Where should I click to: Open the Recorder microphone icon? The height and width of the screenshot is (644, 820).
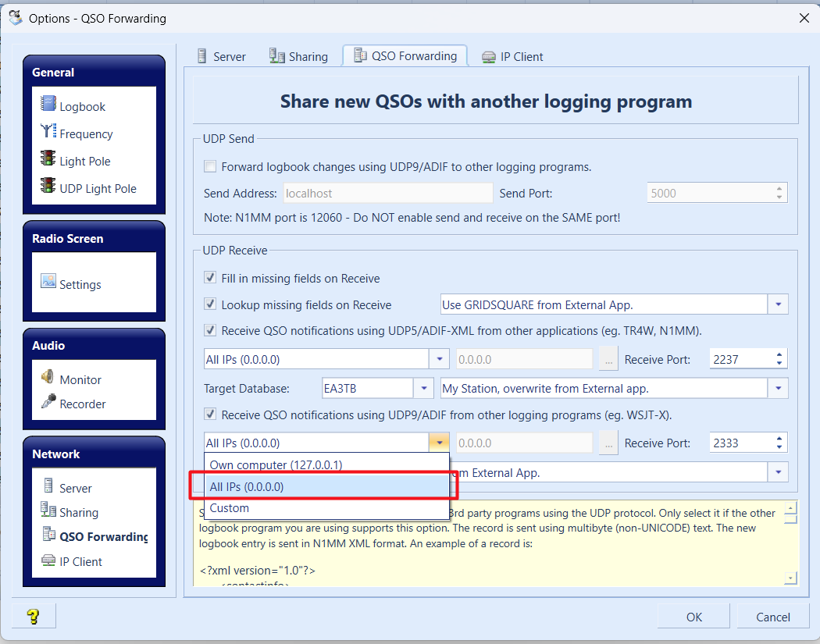[x=48, y=403]
